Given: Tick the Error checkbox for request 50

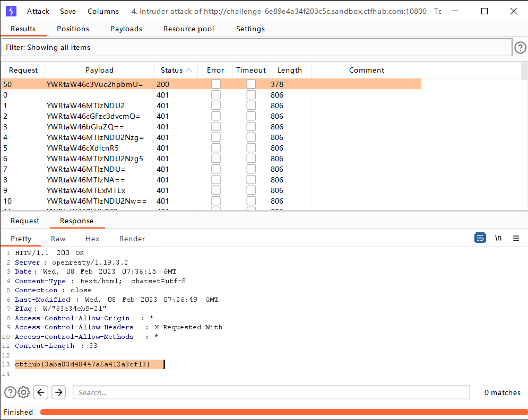Looking at the screenshot, I should pos(215,84).
